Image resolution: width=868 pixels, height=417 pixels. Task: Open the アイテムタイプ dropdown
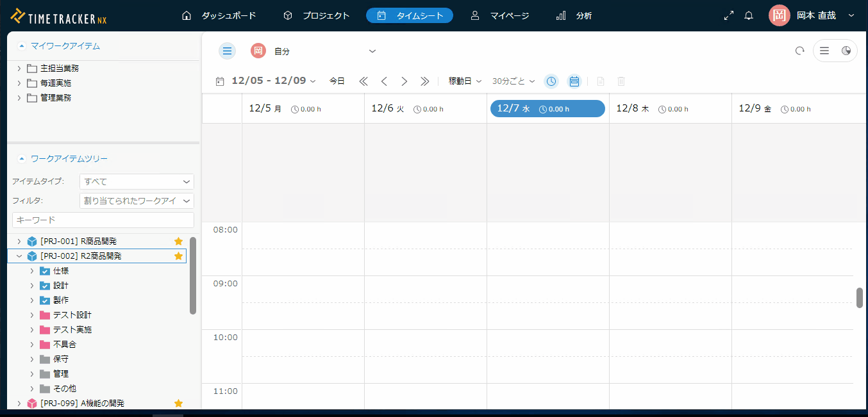[x=137, y=182]
